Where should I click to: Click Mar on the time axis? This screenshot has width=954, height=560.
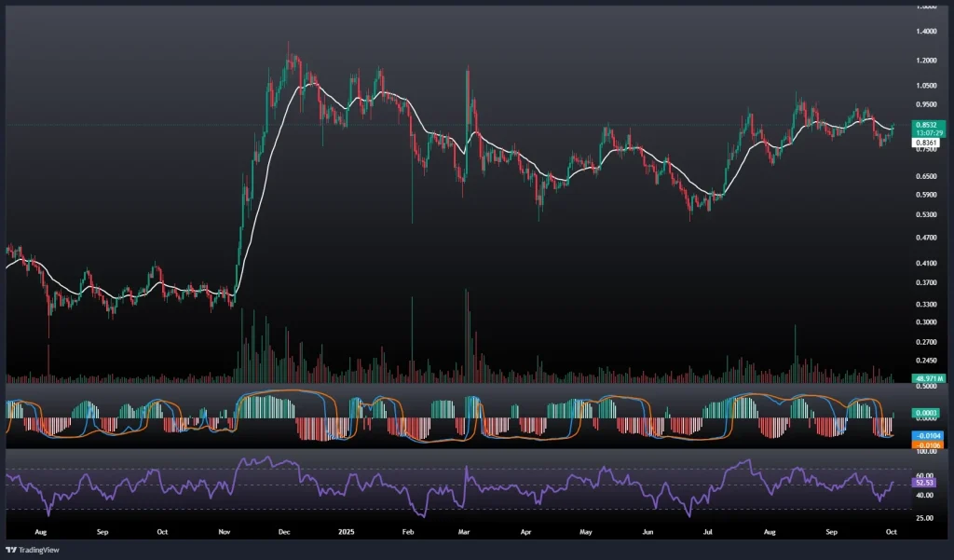point(462,533)
